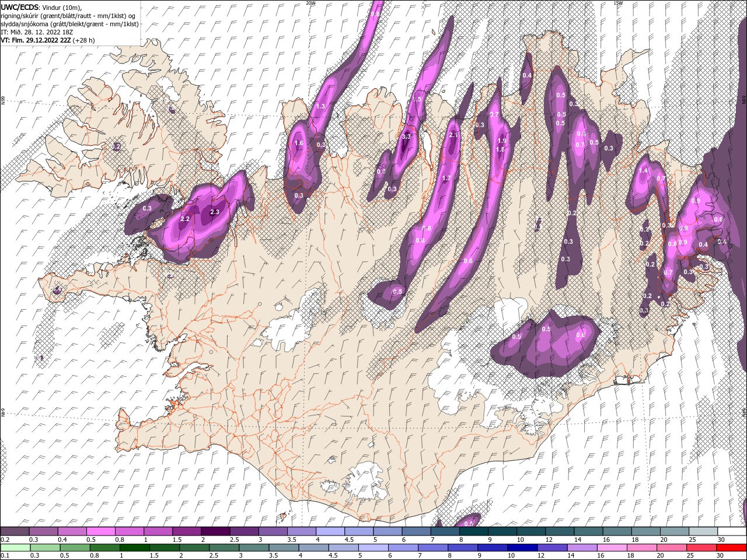
Task: Click the 2.3 snowfall value on the map
Action: 214,212
